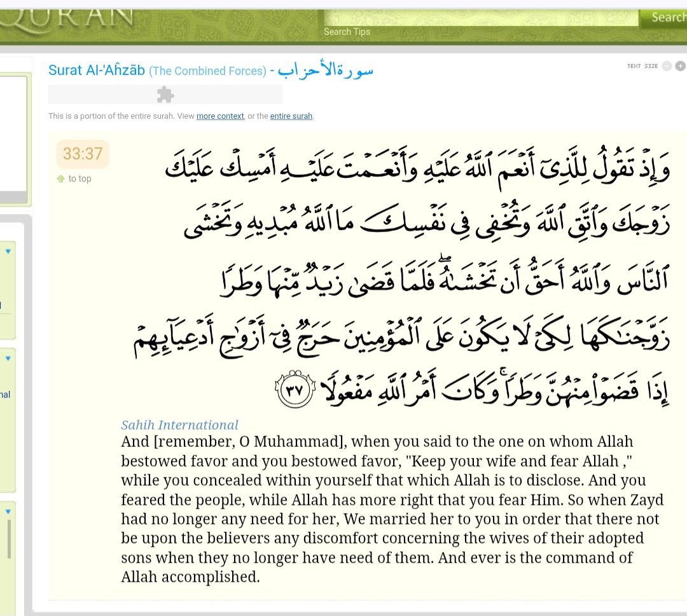Viewport: 687px width, 616px height.
Task: Expand the second sidebar dropdown arrow
Action: pyautogui.click(x=8, y=359)
